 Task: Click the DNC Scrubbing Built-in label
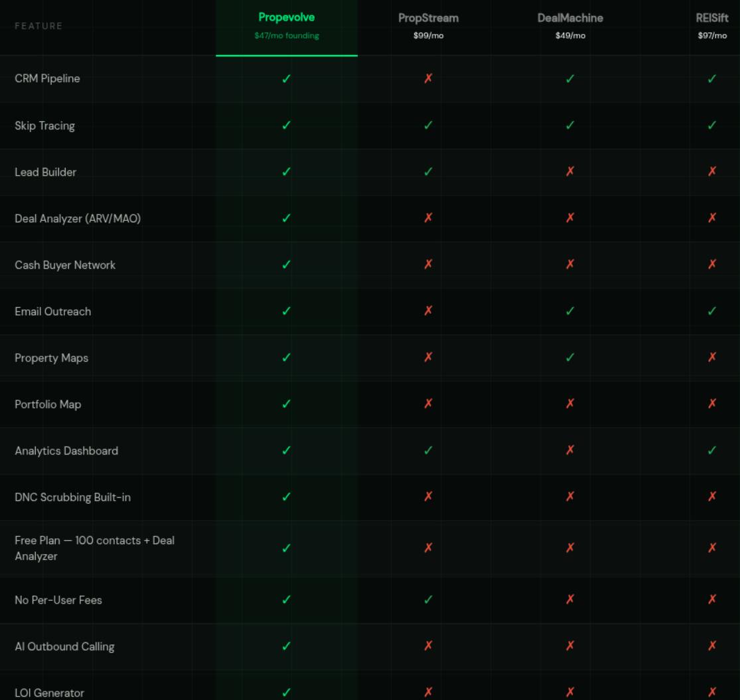click(73, 497)
